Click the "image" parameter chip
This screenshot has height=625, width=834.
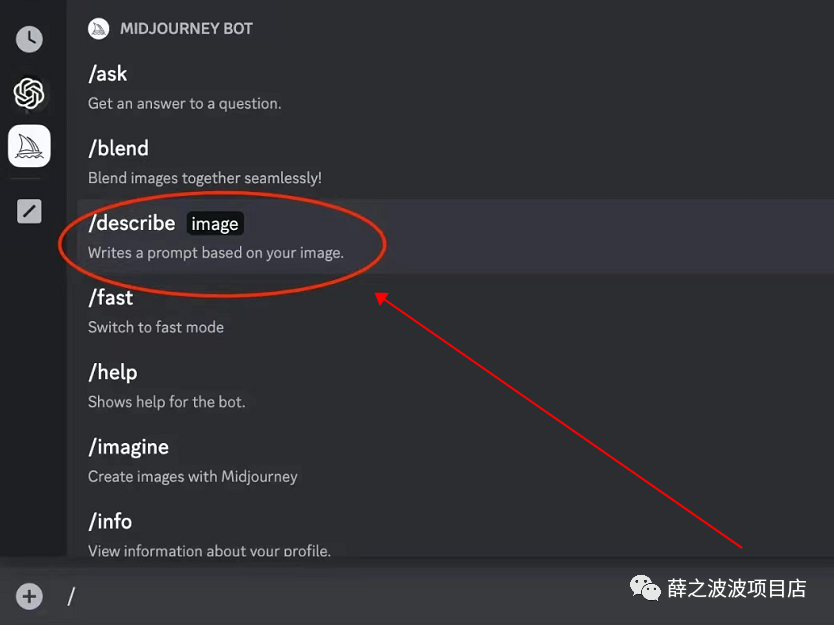(x=215, y=224)
